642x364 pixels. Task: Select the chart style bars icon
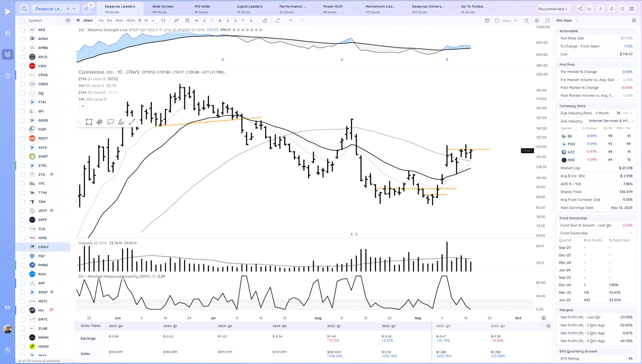point(163,21)
